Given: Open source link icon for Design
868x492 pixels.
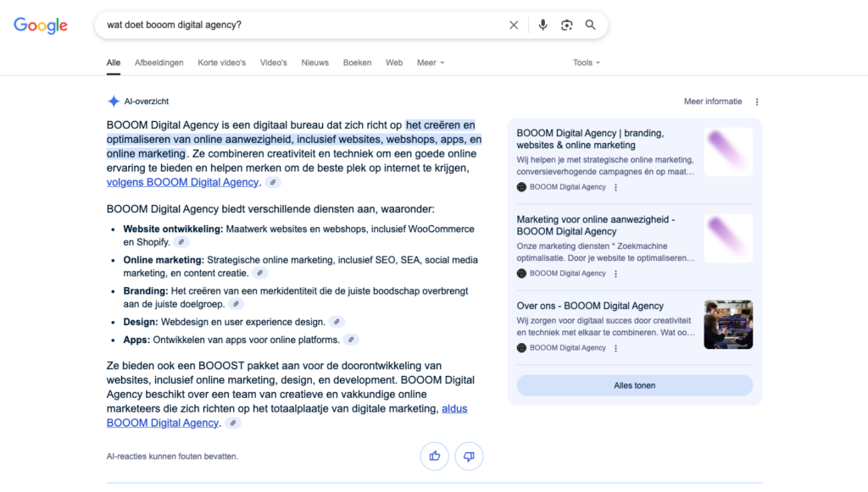Looking at the screenshot, I should tap(337, 322).
